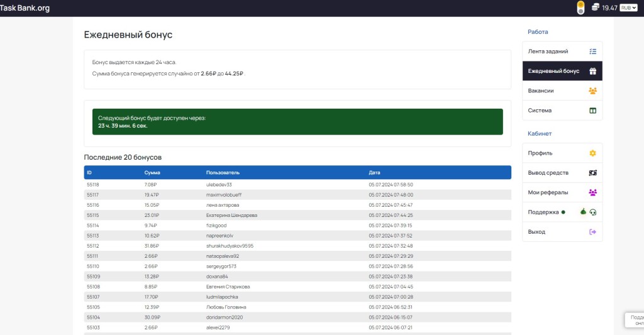Click the task list icon next to Лента заданий
This screenshot has height=335, width=644.
pyautogui.click(x=592, y=52)
